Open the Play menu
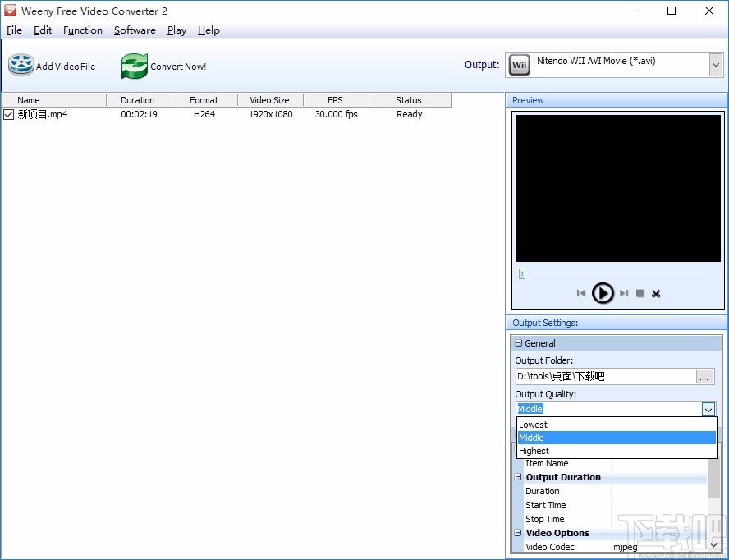Viewport: 729px width, 560px height. click(177, 30)
